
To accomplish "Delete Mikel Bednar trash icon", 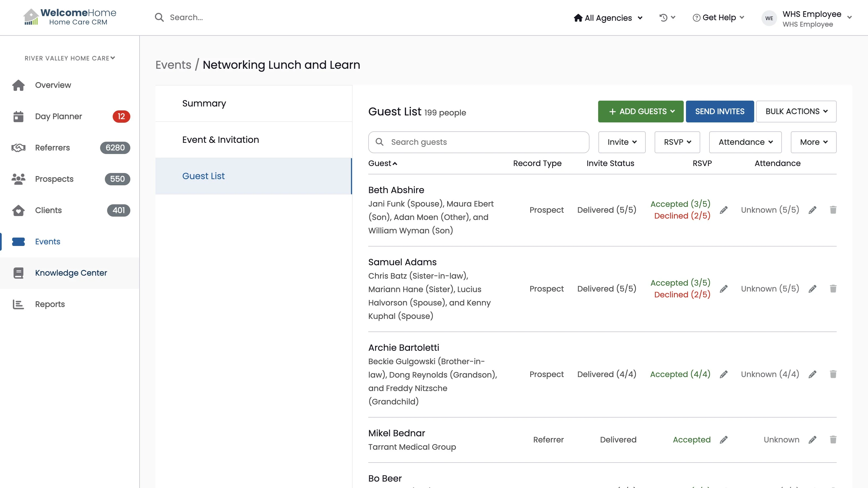I will point(833,439).
